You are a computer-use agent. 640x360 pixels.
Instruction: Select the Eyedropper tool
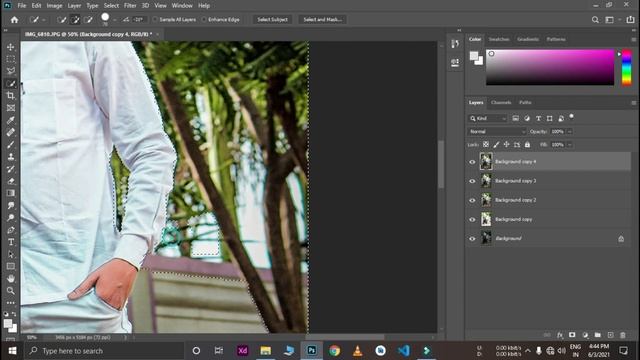click(11, 120)
